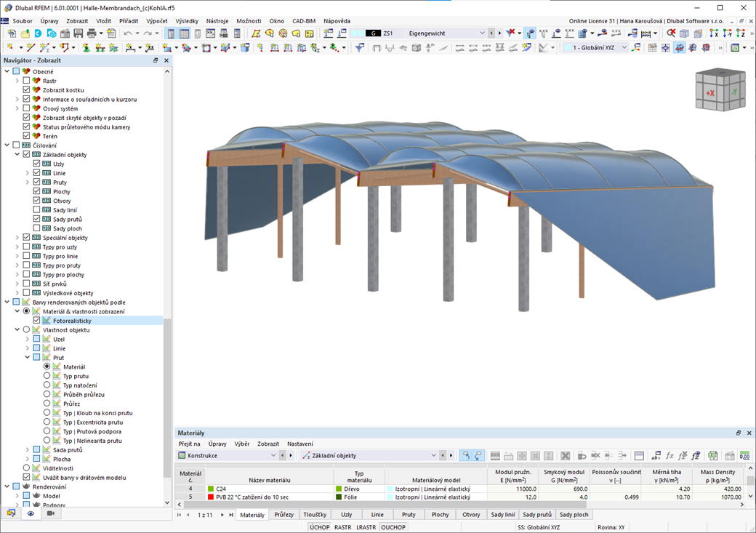Toggle the RASTR status bar button
Viewport: 756px width, 533px height.
tap(343, 527)
